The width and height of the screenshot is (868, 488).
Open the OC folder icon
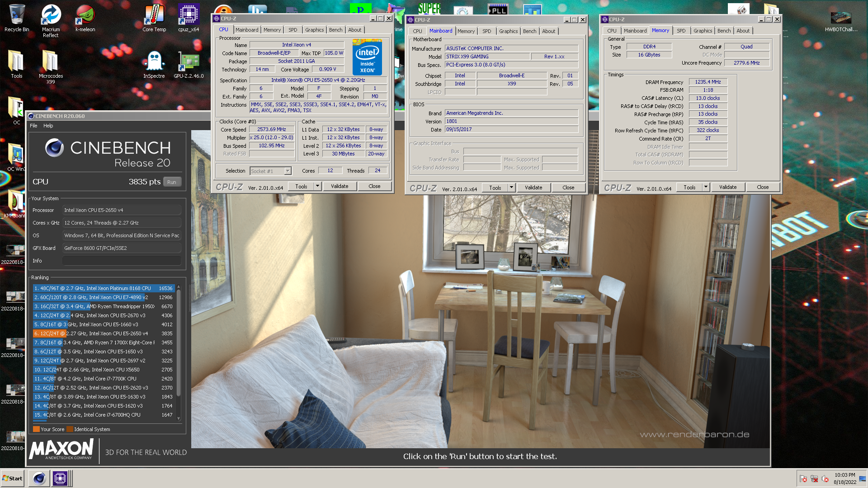[16, 111]
